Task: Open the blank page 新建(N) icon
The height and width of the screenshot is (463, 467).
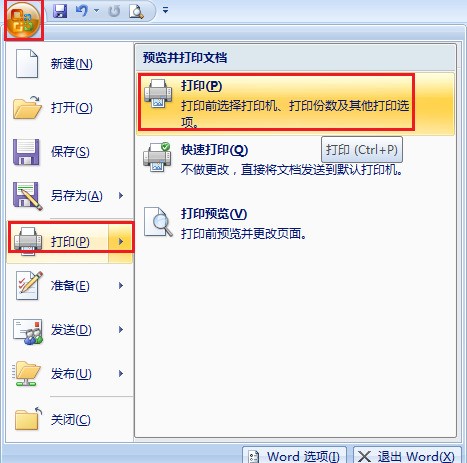Action: click(x=27, y=63)
